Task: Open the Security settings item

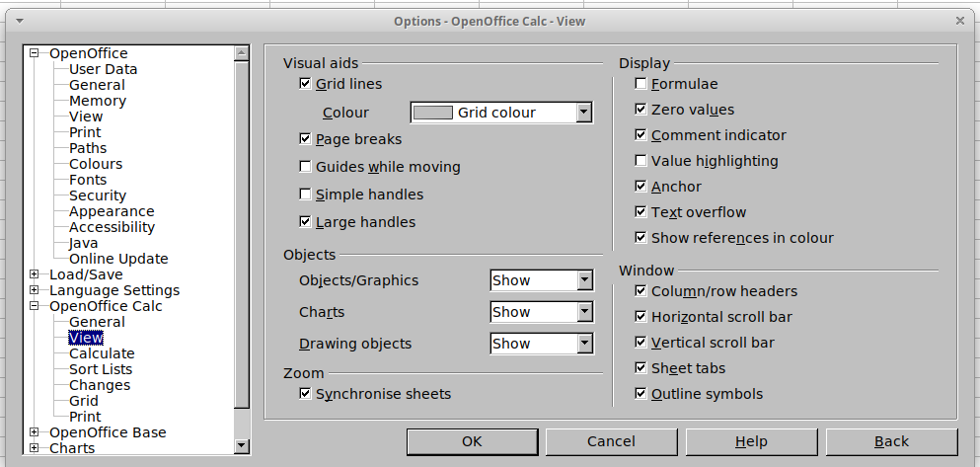Action: pyautogui.click(x=98, y=195)
